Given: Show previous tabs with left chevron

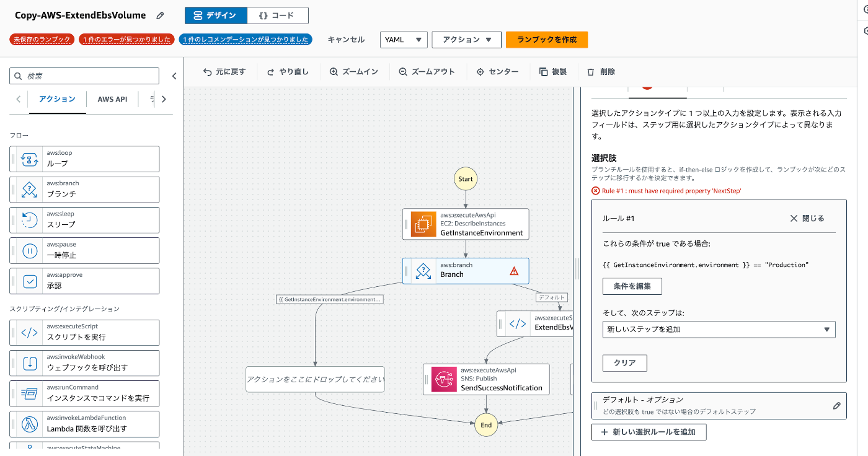Looking at the screenshot, I should pos(19,99).
